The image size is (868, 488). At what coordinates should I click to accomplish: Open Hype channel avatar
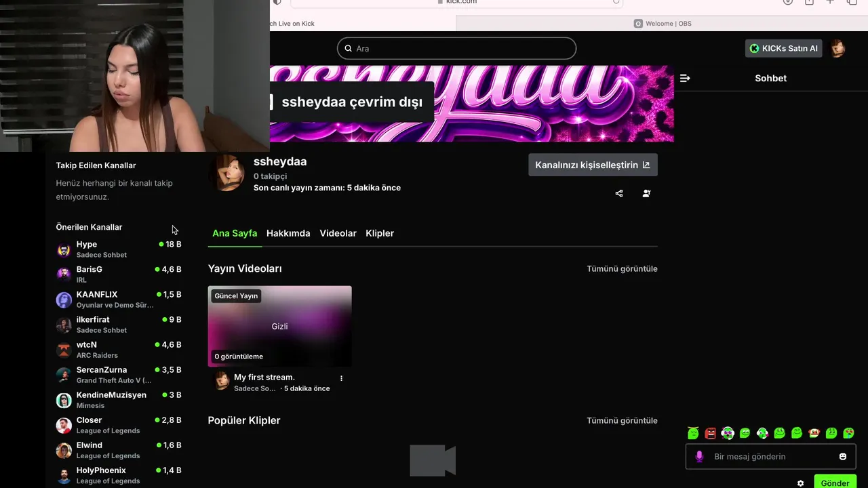pos(64,249)
